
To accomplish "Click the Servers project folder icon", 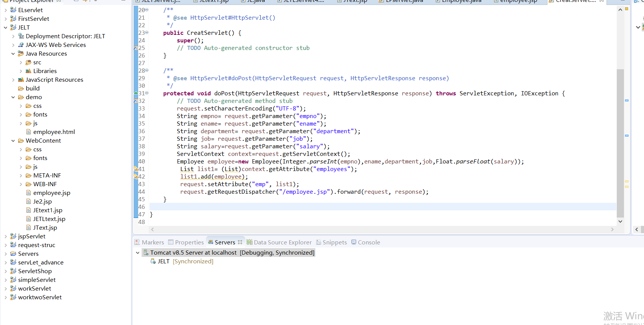I will point(13,253).
